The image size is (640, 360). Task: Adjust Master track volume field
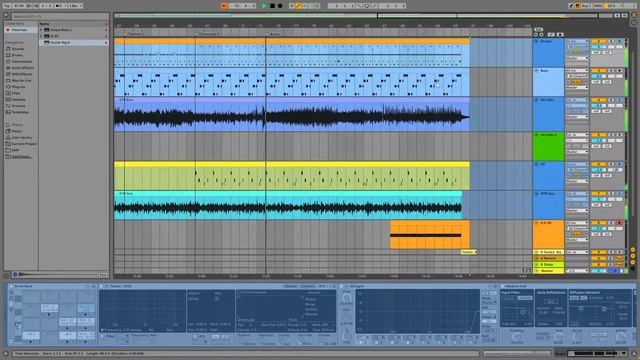599,271
